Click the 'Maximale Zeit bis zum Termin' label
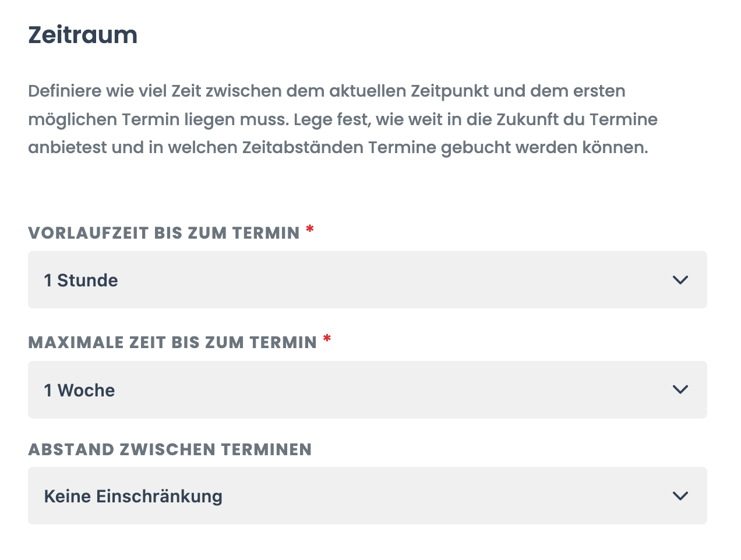Image resolution: width=741 pixels, height=560 pixels. (x=172, y=342)
